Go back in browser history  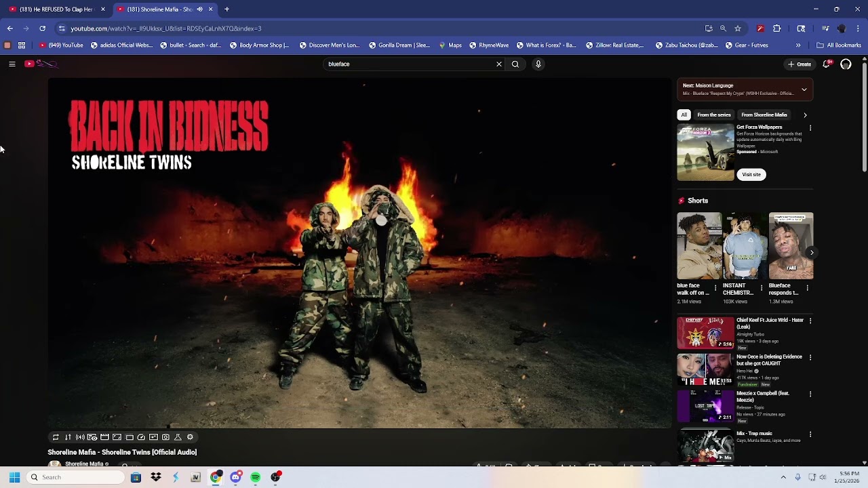pos(10,28)
